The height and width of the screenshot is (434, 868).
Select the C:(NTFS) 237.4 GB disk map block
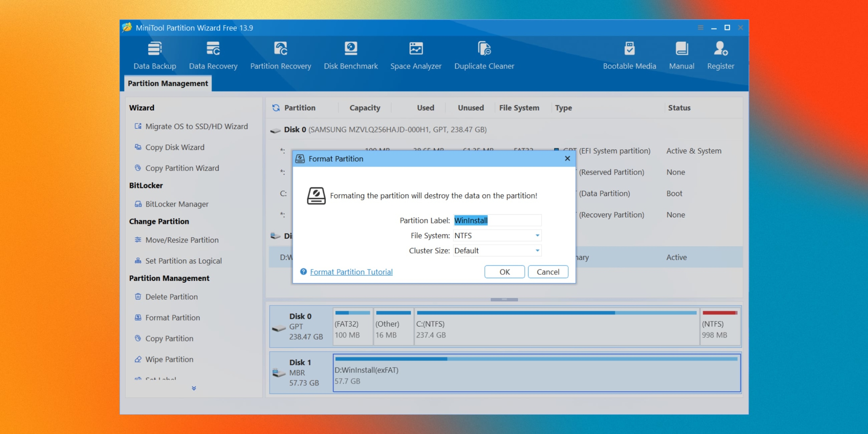tap(557, 327)
